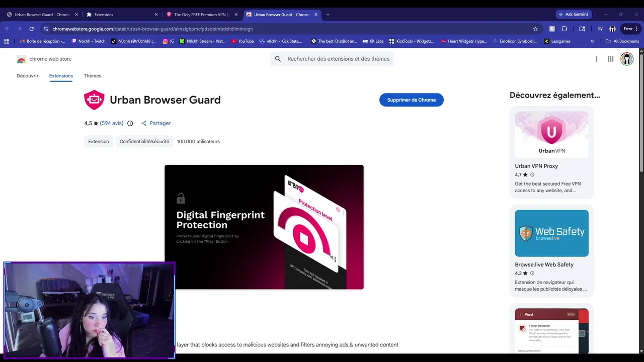This screenshot has height=362, width=644.
Task: Show rating info with the info icon
Action: tap(130, 123)
